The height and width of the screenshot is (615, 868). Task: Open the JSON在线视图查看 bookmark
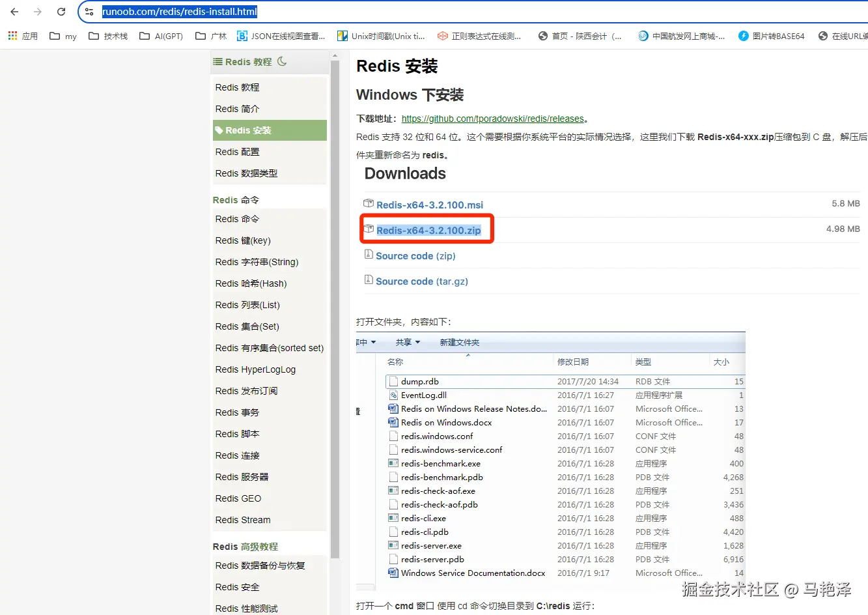[x=281, y=36]
